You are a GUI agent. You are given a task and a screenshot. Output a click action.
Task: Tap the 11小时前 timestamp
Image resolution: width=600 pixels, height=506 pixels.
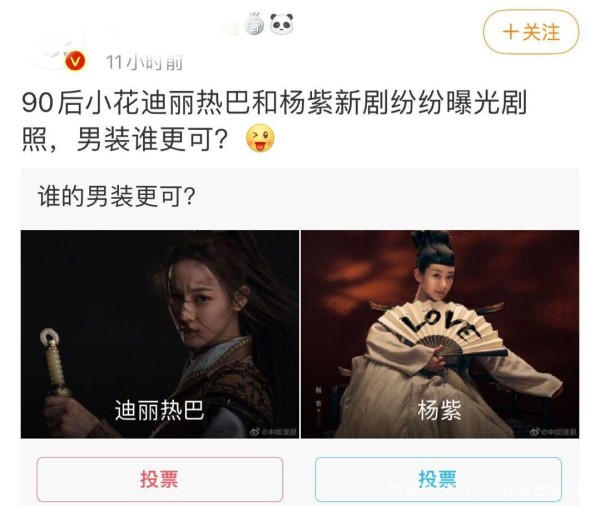click(144, 62)
